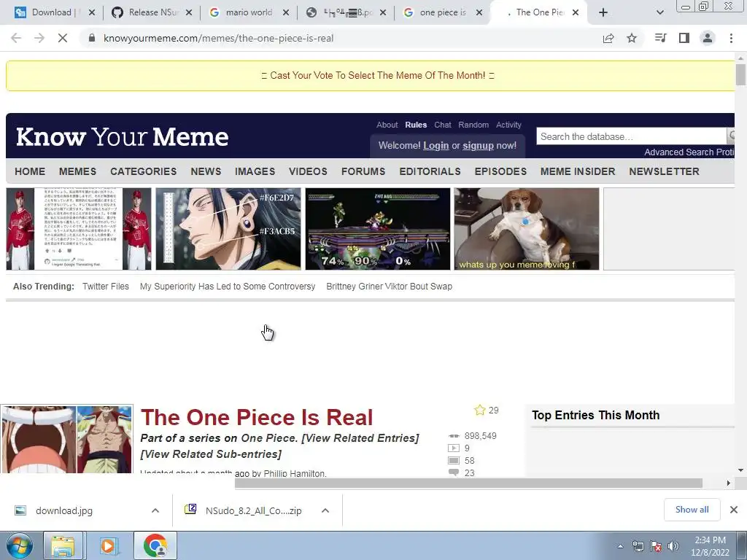Open Brittney Griner Viktor Bout Swap link
Viewport: 747px width, 560px height.
point(390,286)
